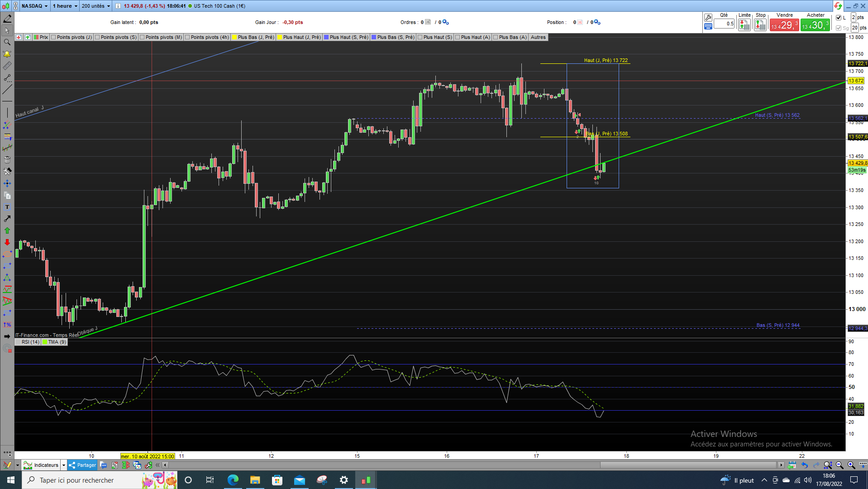
Task: Insert a red down arrow marker
Action: pyautogui.click(x=7, y=242)
